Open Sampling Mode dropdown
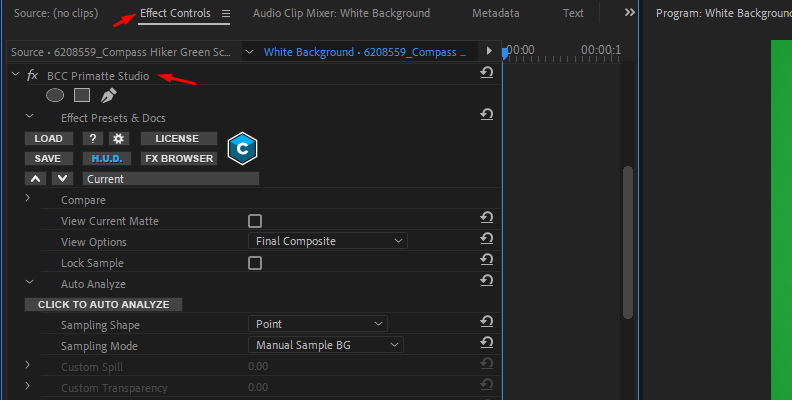The height and width of the screenshot is (400, 792). coord(326,345)
